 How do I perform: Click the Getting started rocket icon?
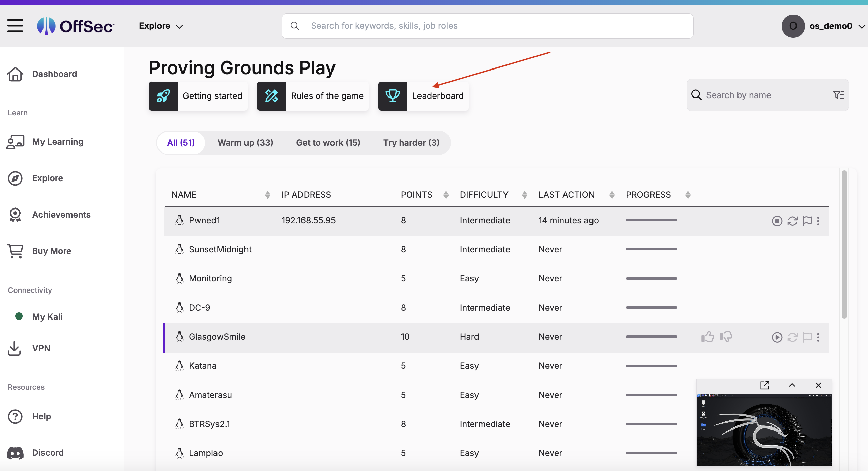point(163,96)
